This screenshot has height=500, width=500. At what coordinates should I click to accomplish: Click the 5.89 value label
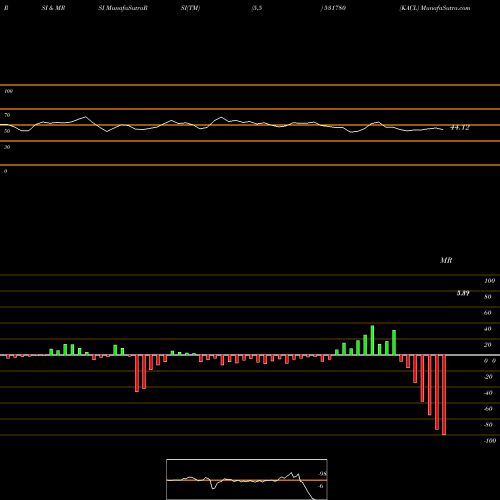click(463, 293)
